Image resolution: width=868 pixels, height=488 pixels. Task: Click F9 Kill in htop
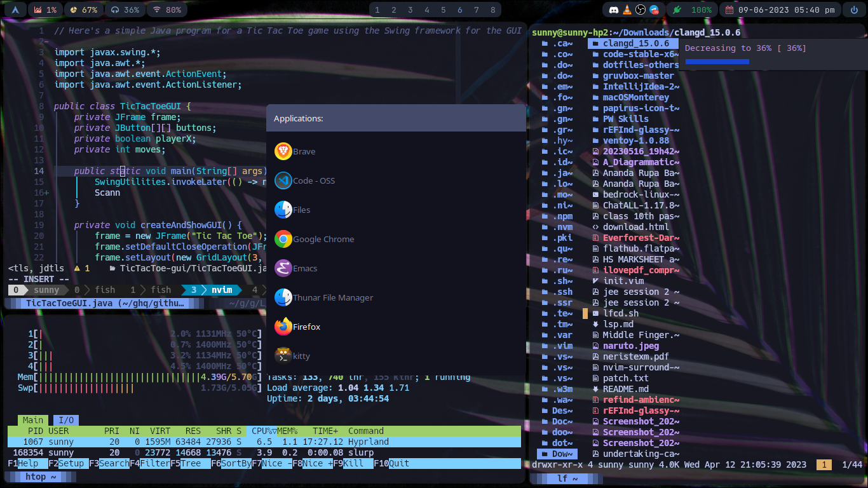[353, 463]
